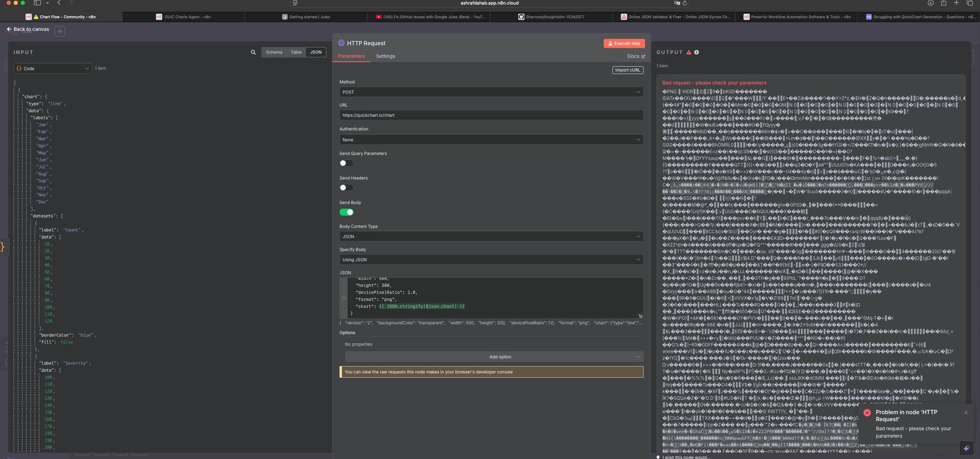Enable the Send Headers switch
Screen dimensions: 980x459
click(346, 187)
